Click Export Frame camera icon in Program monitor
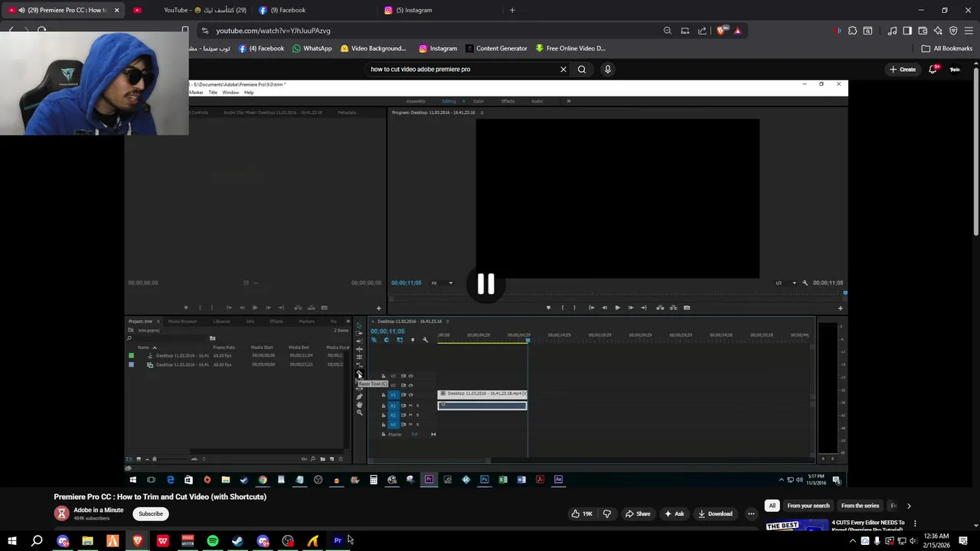 click(x=687, y=308)
